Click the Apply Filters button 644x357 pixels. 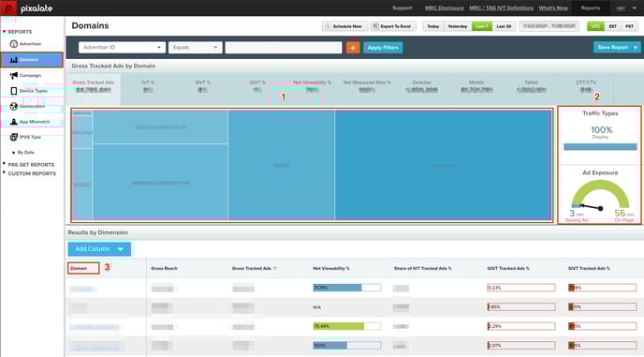(383, 48)
